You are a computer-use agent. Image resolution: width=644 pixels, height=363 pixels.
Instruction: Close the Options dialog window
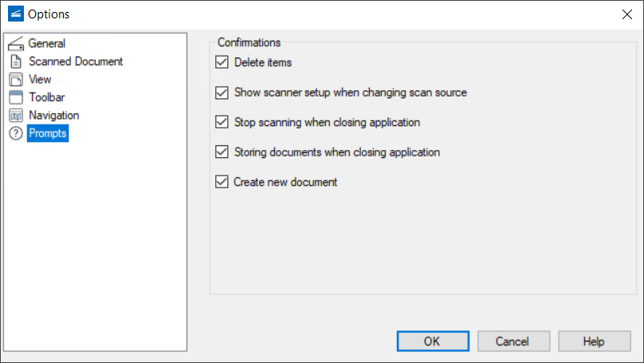(x=626, y=14)
